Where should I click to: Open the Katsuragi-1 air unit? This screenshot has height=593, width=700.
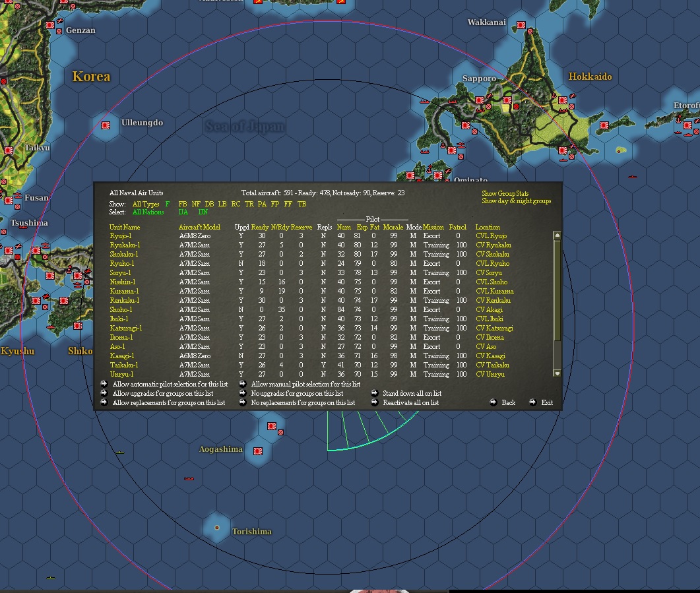[x=126, y=328]
